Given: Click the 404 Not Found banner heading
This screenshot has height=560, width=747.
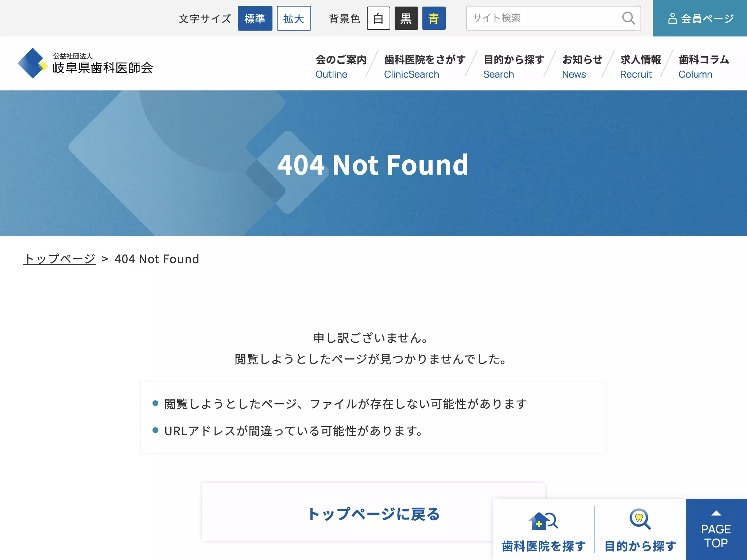Looking at the screenshot, I should coord(373,165).
